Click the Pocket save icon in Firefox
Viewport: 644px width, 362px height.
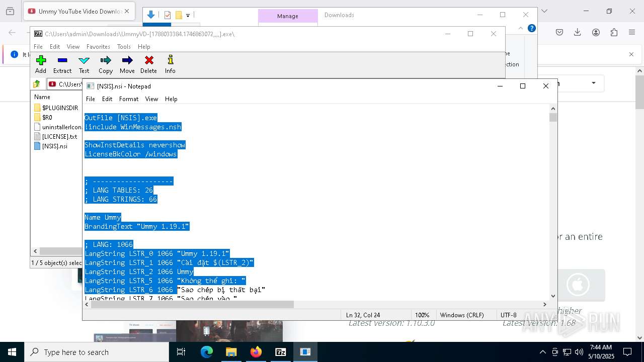coord(559,32)
